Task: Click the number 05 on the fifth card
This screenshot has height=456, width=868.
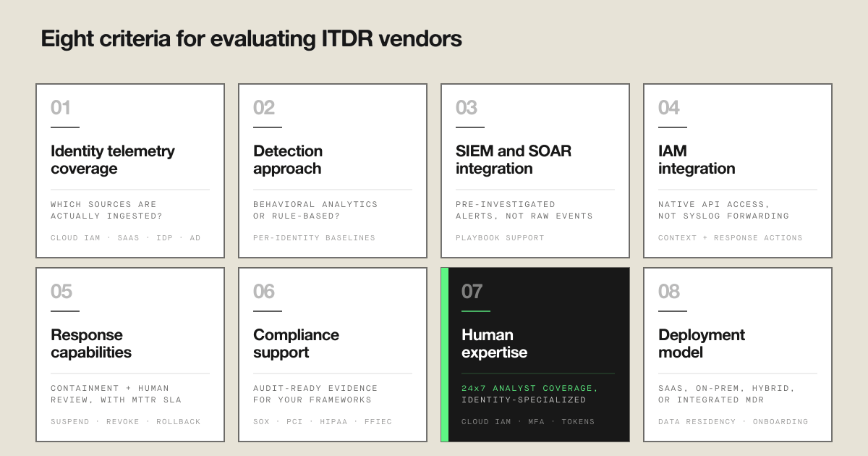Action: 61,292
